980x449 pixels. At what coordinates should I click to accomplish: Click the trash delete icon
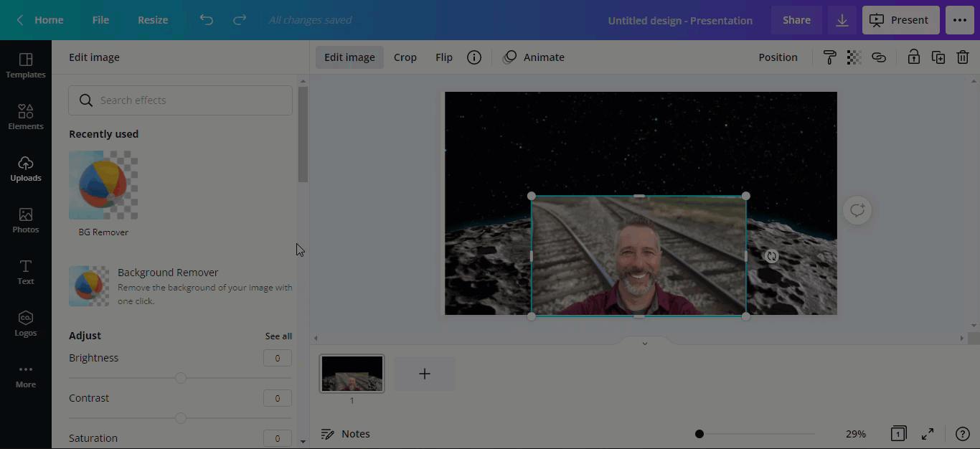tap(963, 57)
